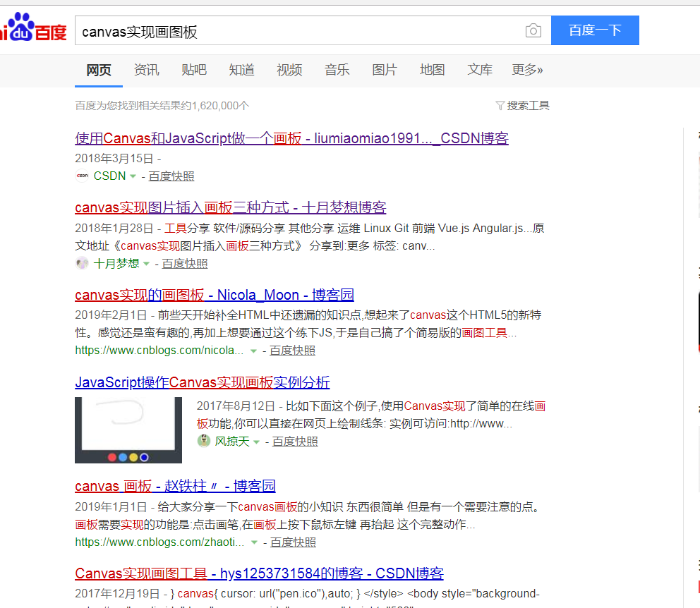
Task: Click the CSDN favicon under the first result
Action: pyautogui.click(x=82, y=176)
